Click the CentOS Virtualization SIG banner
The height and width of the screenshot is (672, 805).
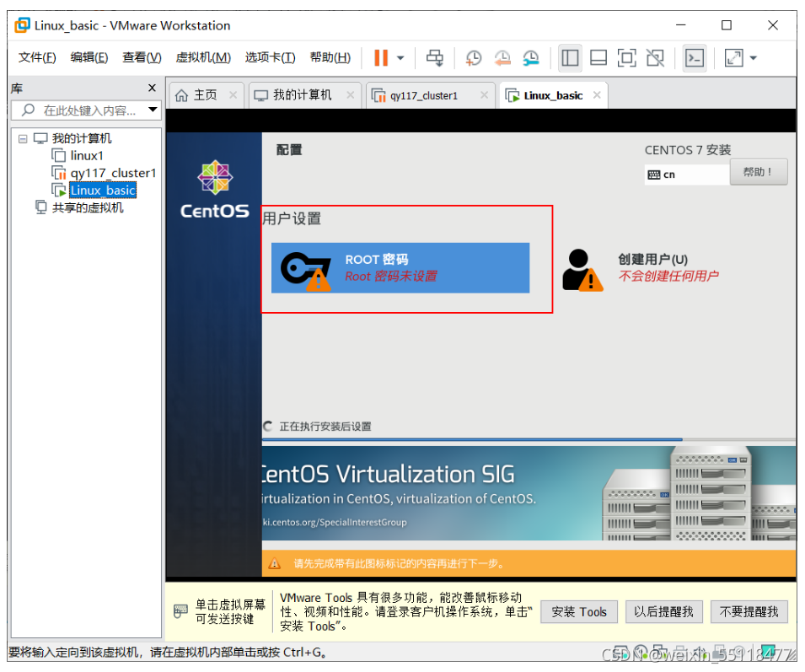[x=529, y=493]
